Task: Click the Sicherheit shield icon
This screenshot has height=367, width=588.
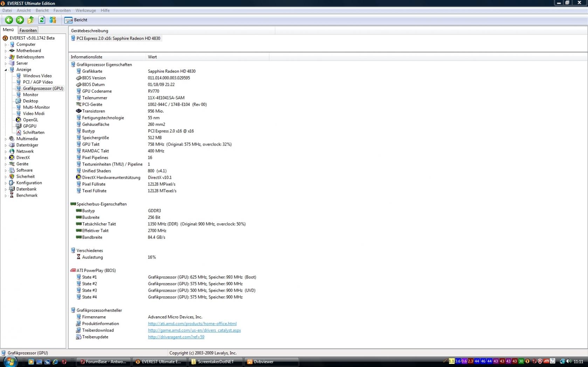Action: pyautogui.click(x=12, y=177)
